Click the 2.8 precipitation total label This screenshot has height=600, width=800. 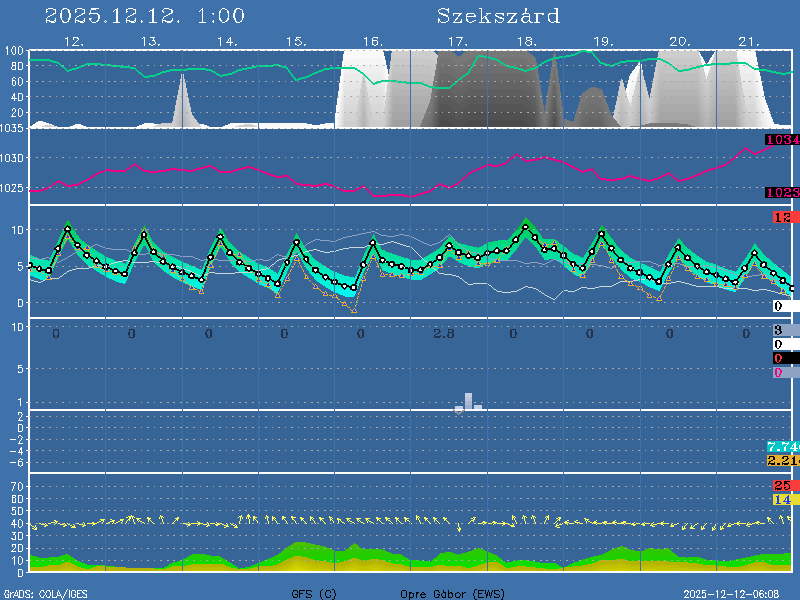pos(444,333)
